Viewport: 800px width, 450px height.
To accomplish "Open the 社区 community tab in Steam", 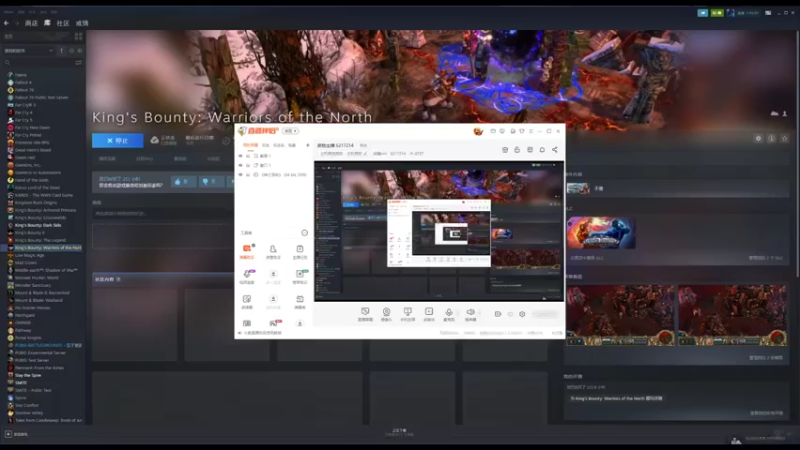I will click(x=63, y=23).
